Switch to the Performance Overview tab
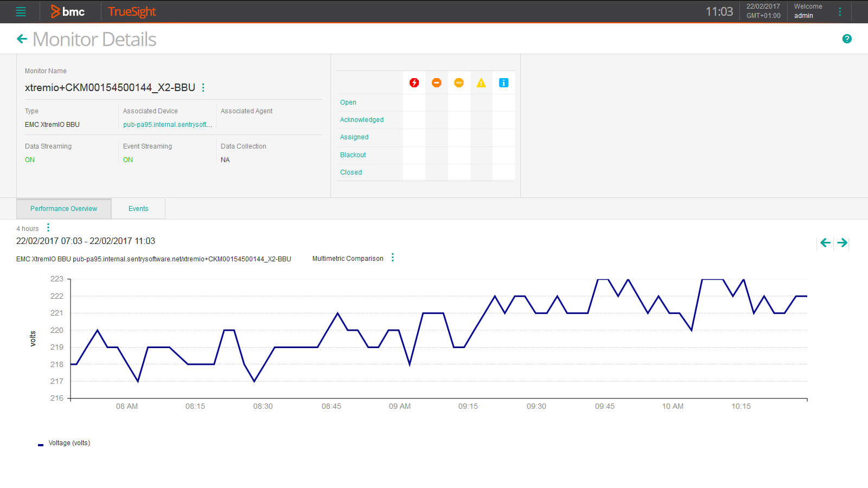Image resolution: width=868 pixels, height=488 pixels. [64, 209]
